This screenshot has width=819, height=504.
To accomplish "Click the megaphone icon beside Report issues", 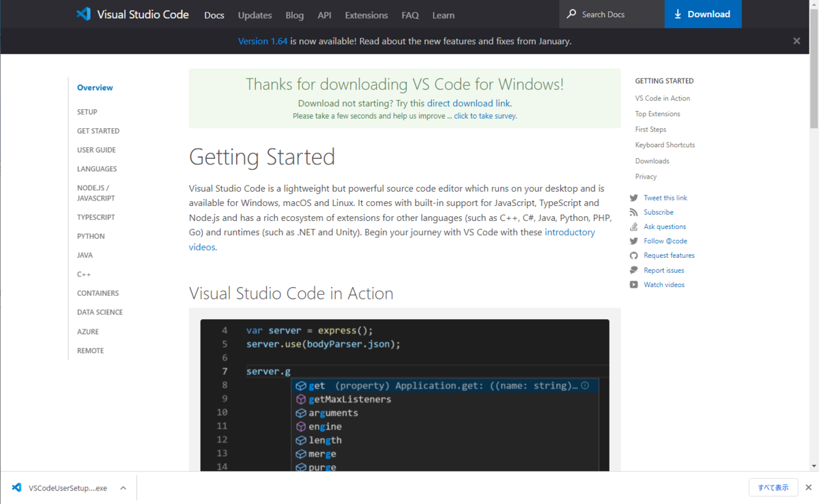I will (x=633, y=269).
